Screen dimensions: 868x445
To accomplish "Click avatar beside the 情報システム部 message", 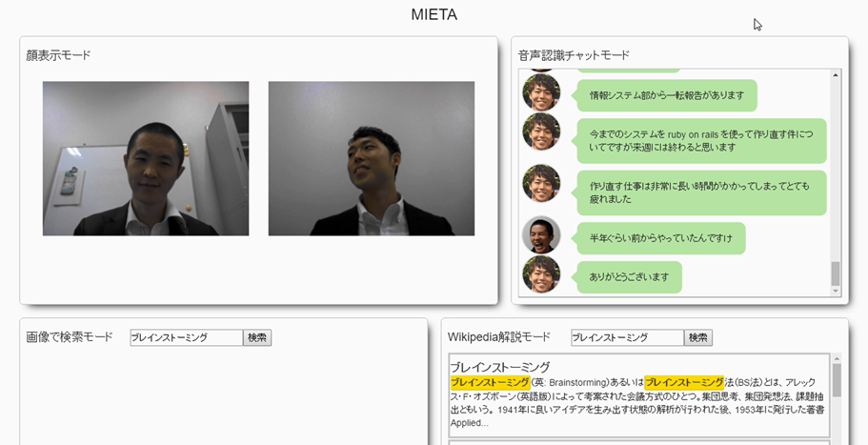I will 541,93.
